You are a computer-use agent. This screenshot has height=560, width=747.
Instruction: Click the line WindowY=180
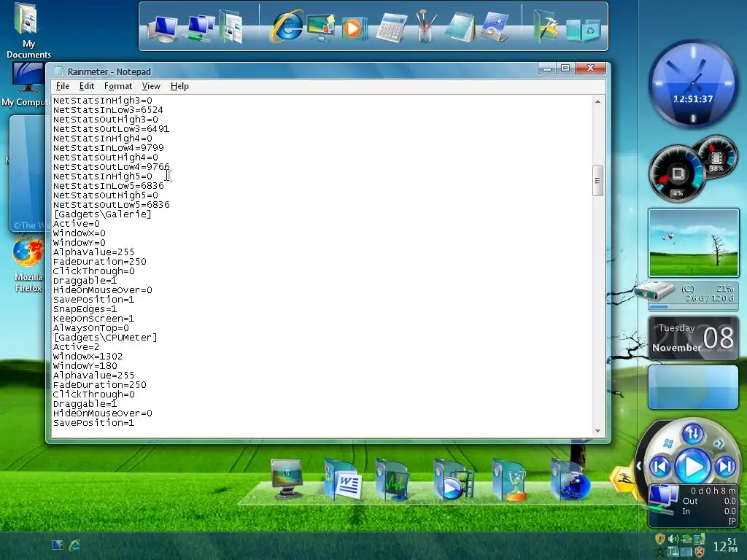point(85,366)
